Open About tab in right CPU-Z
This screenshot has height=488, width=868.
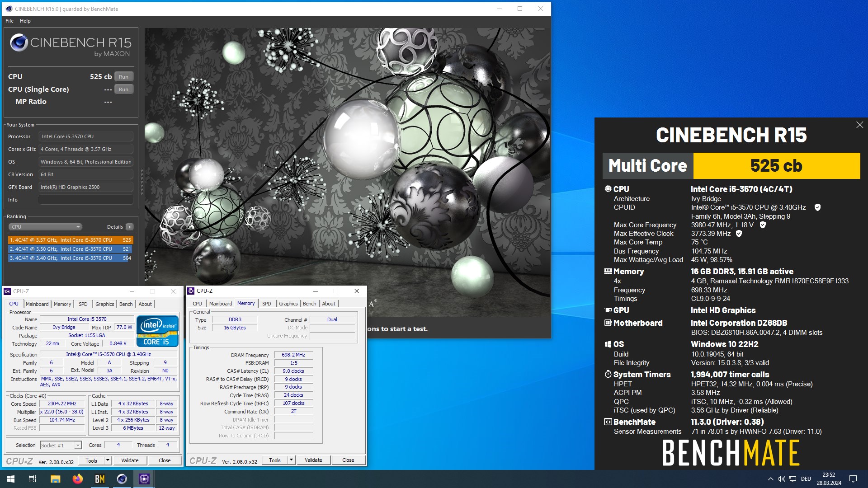(329, 304)
